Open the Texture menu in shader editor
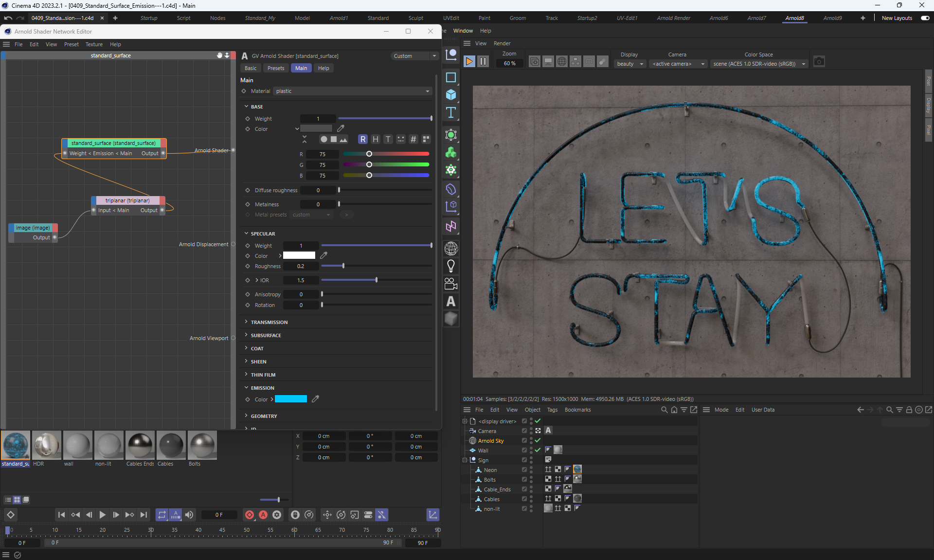Image resolution: width=934 pixels, height=560 pixels. click(94, 44)
